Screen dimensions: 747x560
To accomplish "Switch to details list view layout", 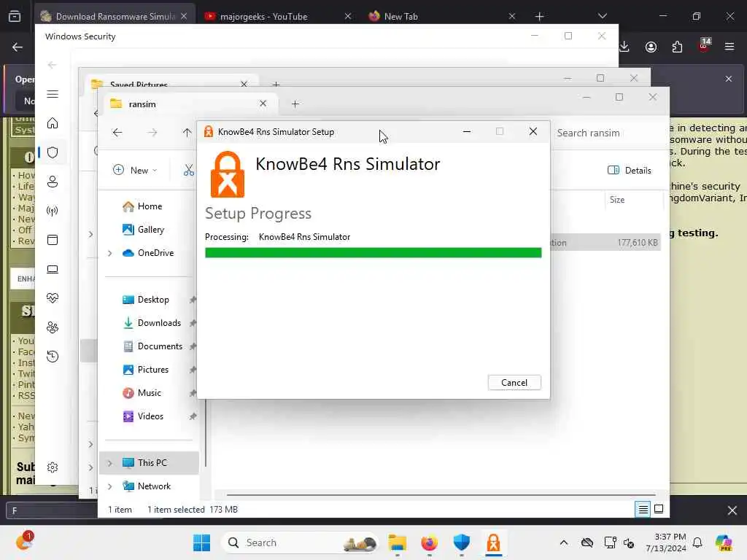I will [x=643, y=510].
